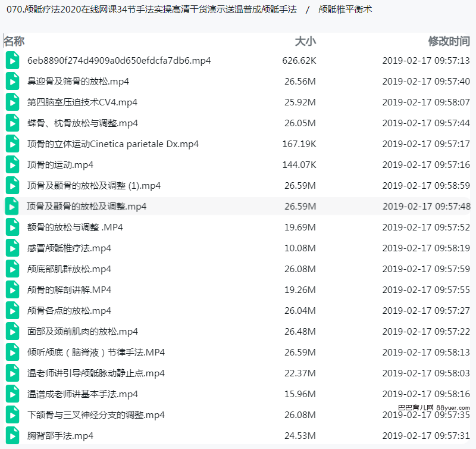Open file 6eb8890f274d4909a0d650efdcfa7db6.mp4

(119, 61)
